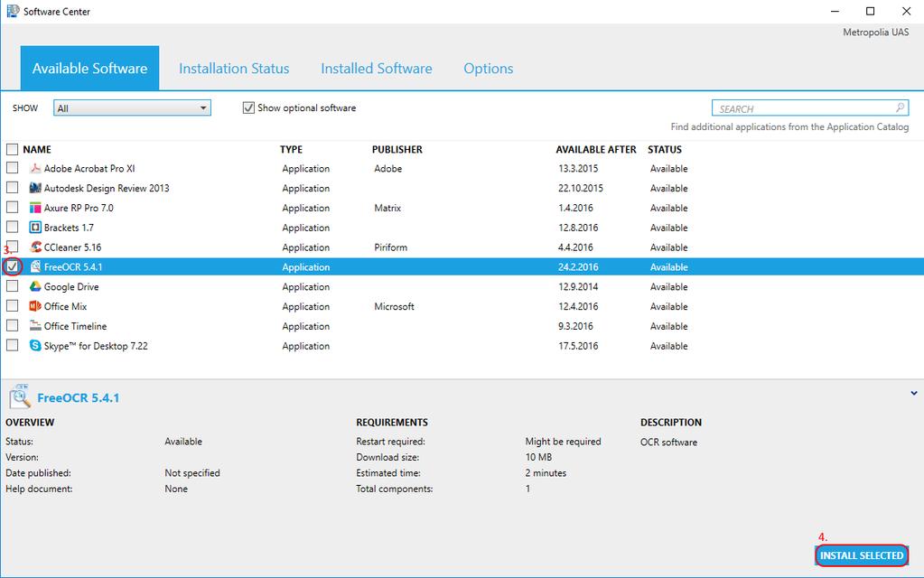Click the Microsoft publisher cell

point(394,306)
